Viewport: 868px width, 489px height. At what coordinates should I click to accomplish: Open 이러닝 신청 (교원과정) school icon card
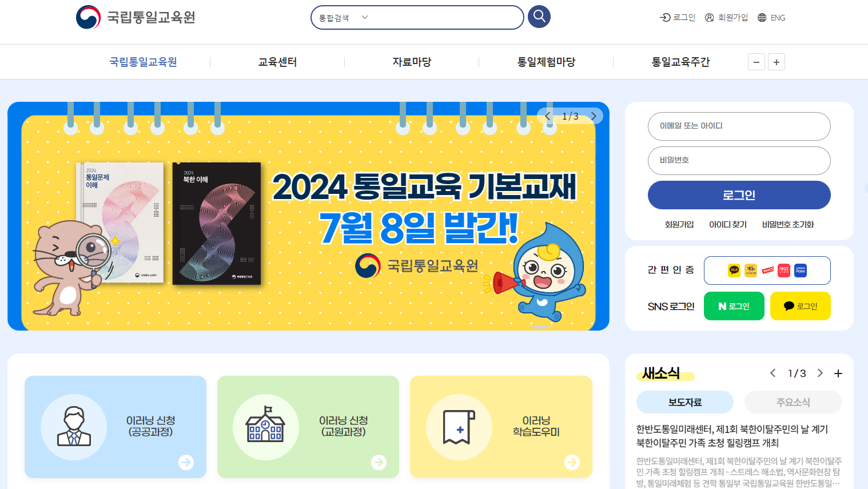pos(308,427)
